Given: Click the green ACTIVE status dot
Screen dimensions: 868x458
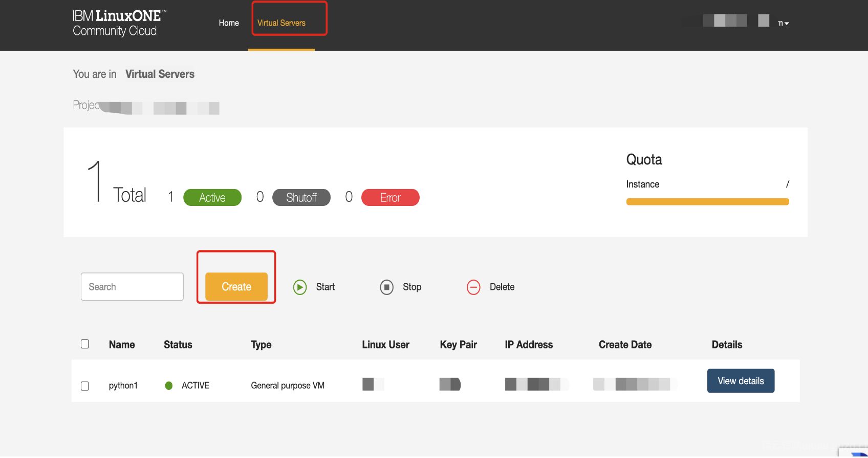Looking at the screenshot, I should tap(169, 386).
